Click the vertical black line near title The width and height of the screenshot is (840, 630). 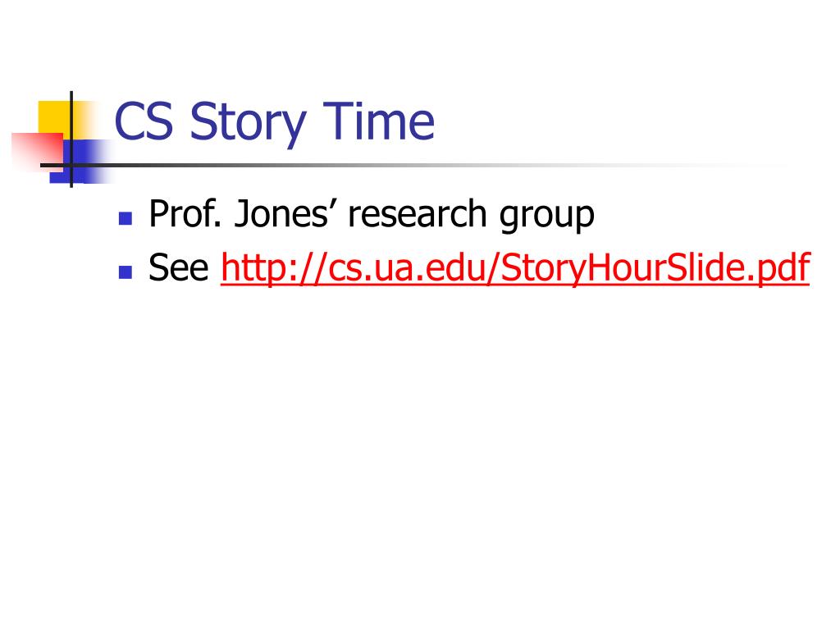pos(71,139)
